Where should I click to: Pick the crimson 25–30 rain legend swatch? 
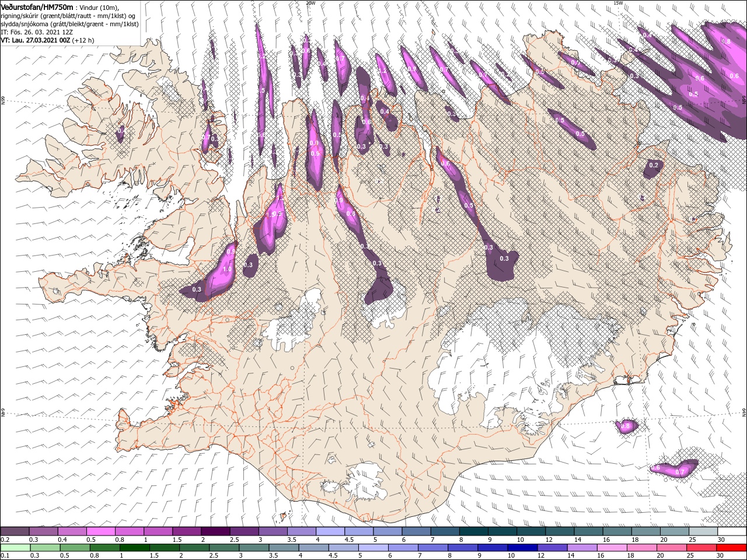[x=701, y=548]
